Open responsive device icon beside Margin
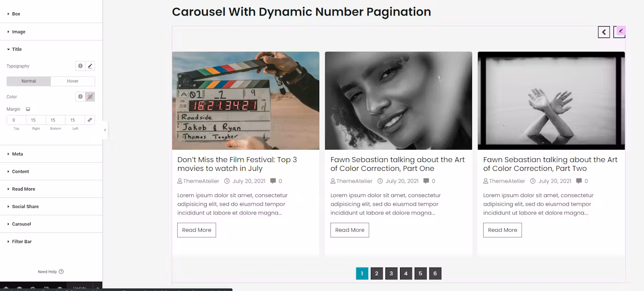 click(28, 109)
